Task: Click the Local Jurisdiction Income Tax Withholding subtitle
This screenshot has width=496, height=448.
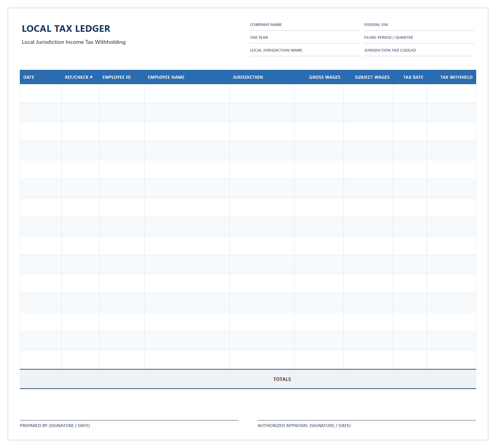Action: pyautogui.click(x=74, y=42)
